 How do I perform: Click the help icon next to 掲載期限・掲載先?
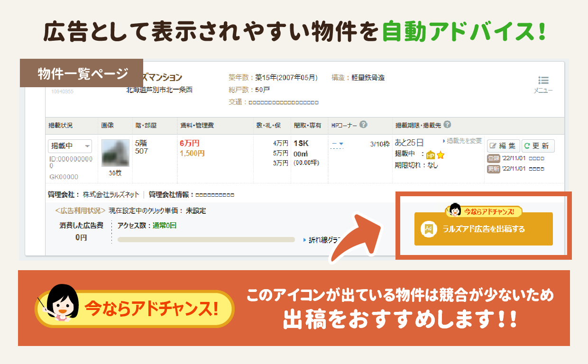[x=447, y=125]
